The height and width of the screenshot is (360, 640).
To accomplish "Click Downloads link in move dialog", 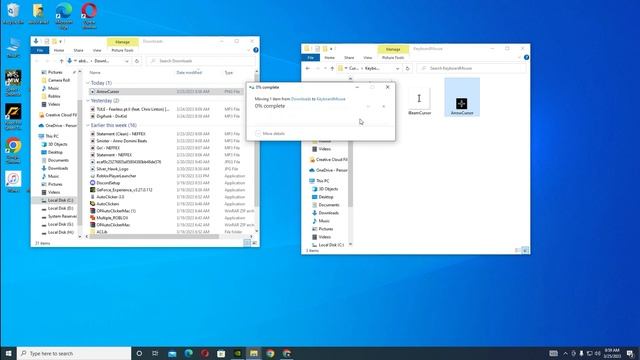I will (301, 99).
